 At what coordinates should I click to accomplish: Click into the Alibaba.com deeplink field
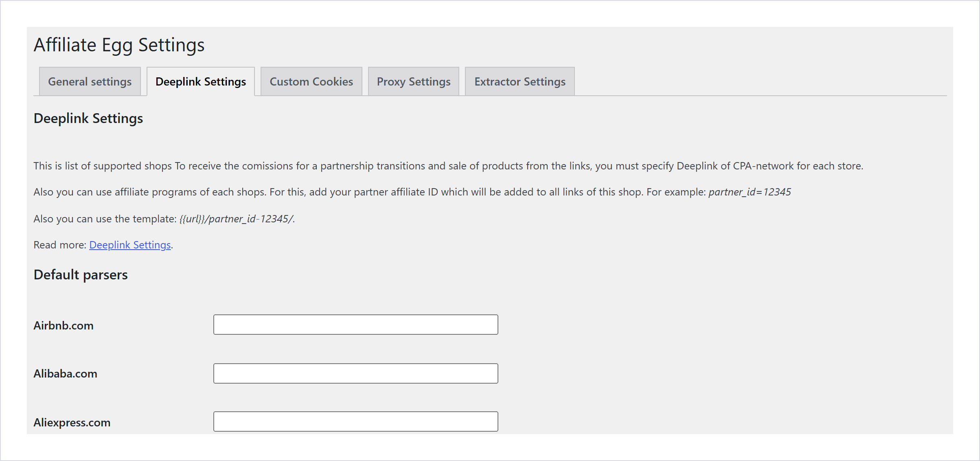(x=356, y=373)
